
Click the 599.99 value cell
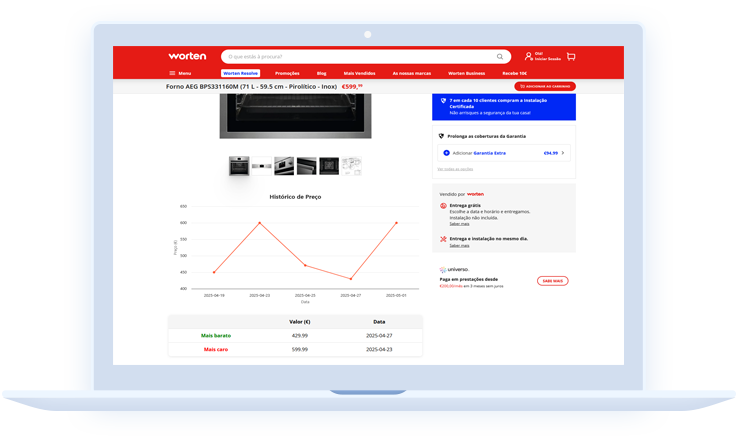[x=299, y=349]
